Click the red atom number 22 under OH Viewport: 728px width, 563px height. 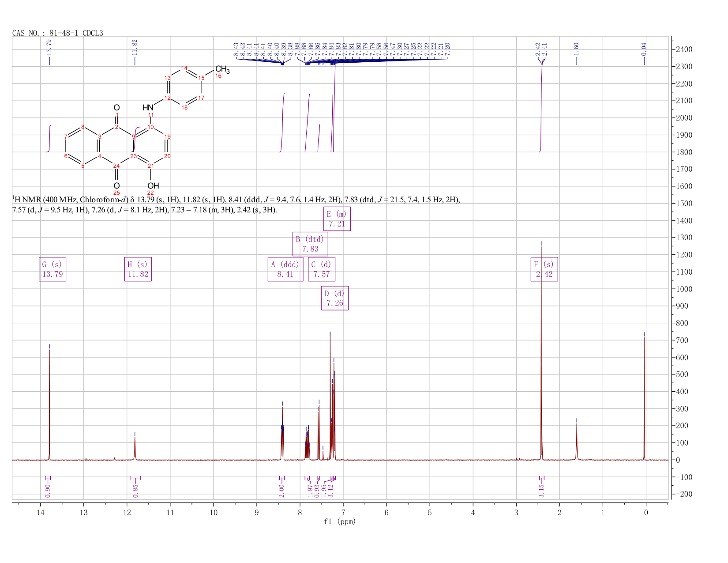click(150, 193)
